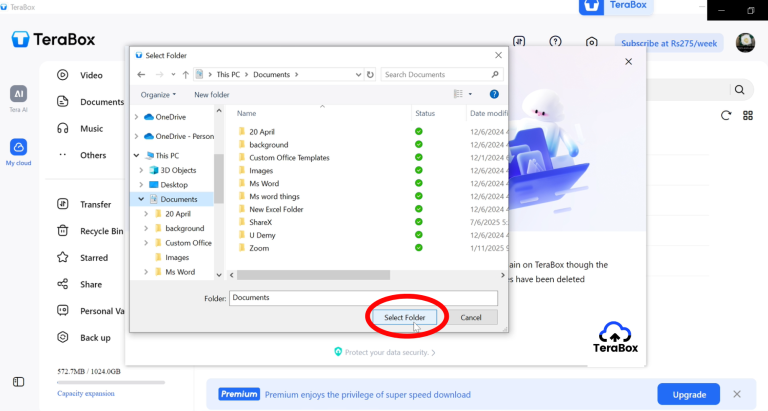Click the Folder name input field
The height and width of the screenshot is (411, 768).
pyautogui.click(x=363, y=298)
